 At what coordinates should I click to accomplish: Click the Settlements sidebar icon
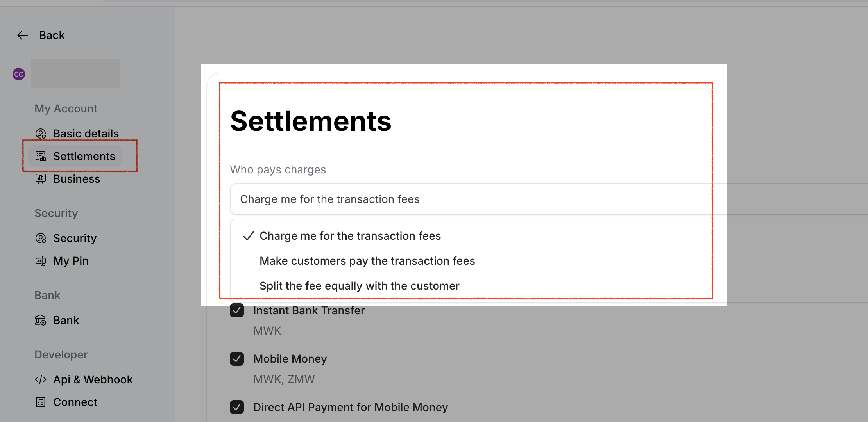tap(41, 157)
